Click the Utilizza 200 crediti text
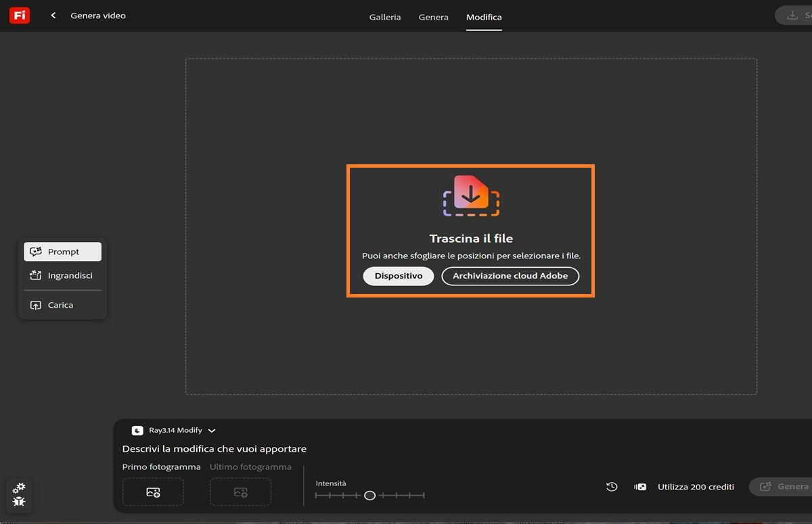812x524 pixels. point(696,487)
